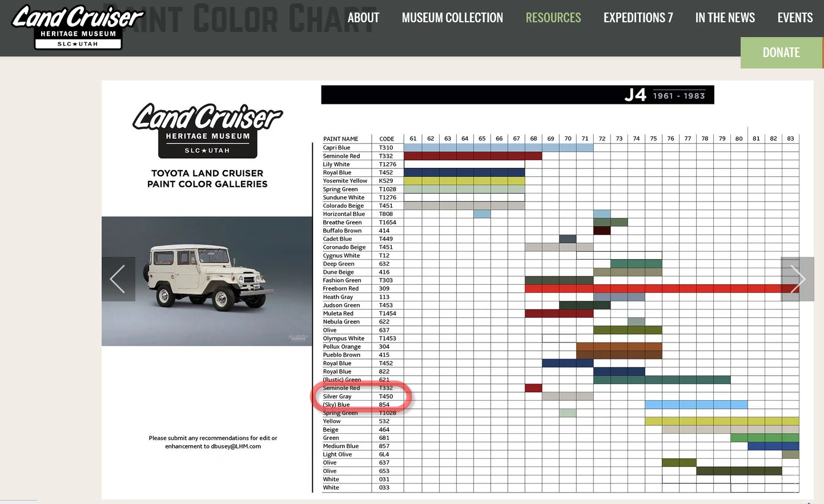Click code 'K529' in chart
Image resolution: width=824 pixels, height=504 pixels.
coord(386,181)
